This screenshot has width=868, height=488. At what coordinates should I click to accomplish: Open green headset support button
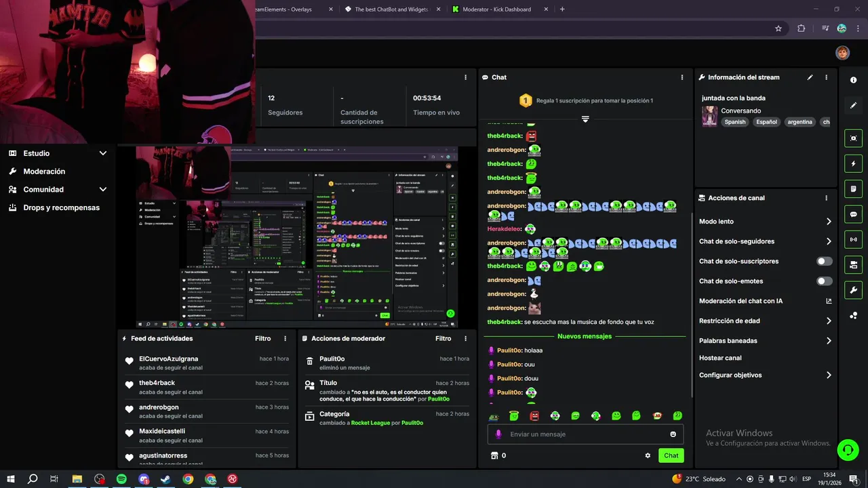(847, 449)
